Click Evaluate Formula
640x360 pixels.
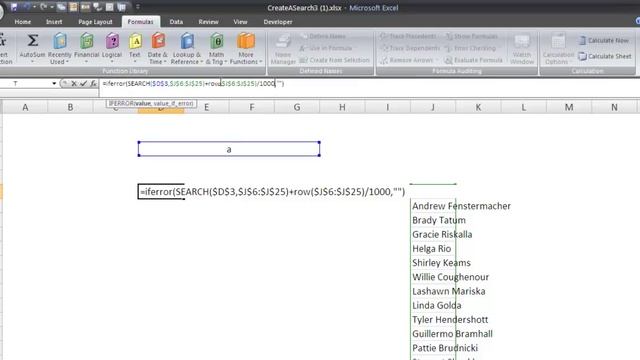tap(473, 60)
